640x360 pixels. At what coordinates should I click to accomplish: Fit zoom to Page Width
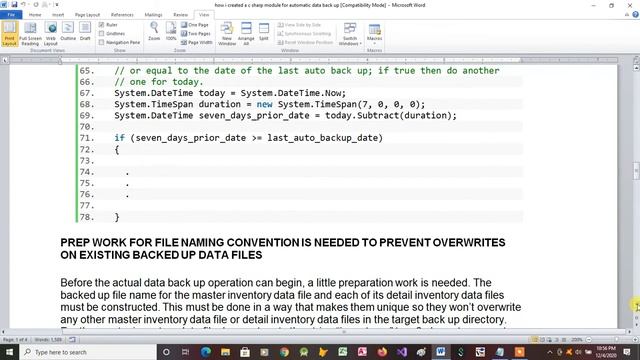point(197,42)
